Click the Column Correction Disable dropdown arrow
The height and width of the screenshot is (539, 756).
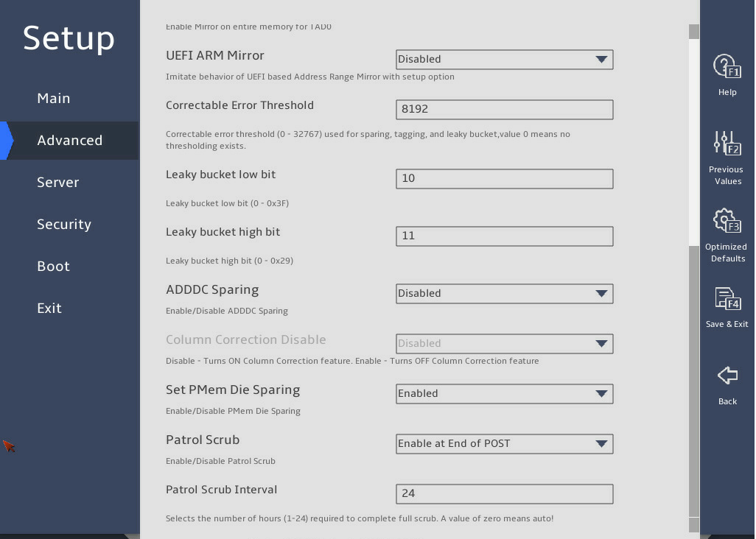[601, 343]
